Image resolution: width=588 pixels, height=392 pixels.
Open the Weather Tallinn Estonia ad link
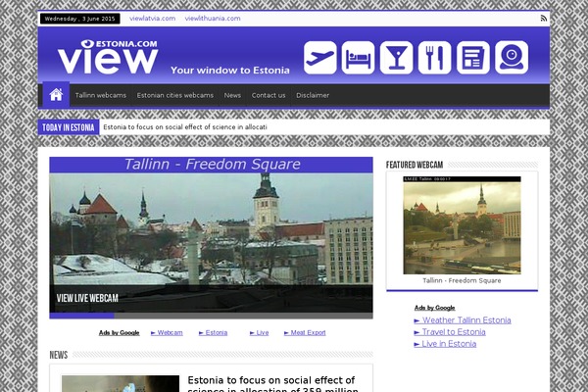coord(463,320)
